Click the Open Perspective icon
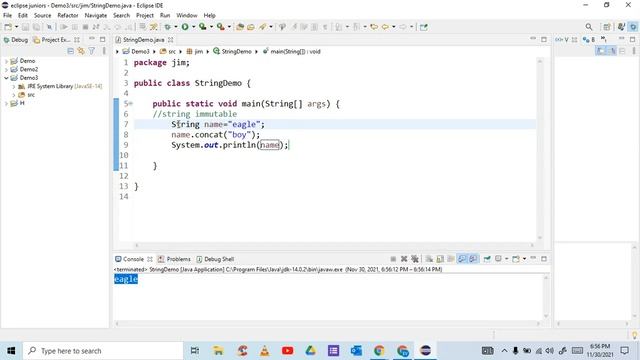640x360 pixels. click(x=607, y=27)
